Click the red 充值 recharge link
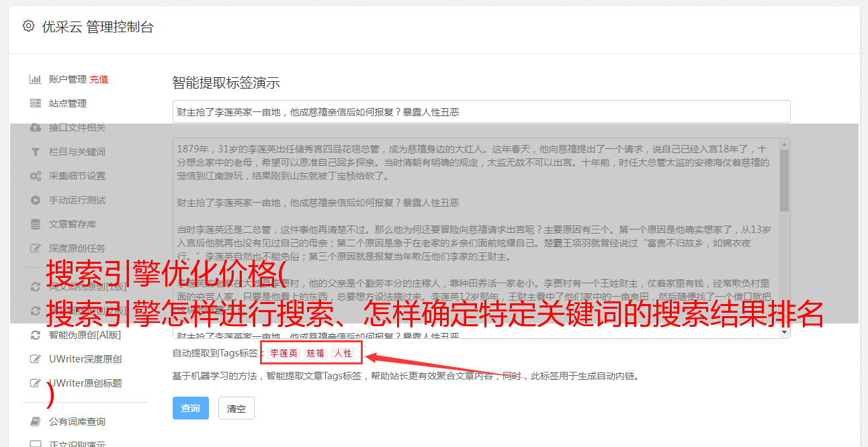The height and width of the screenshot is (447, 868). click(99, 79)
